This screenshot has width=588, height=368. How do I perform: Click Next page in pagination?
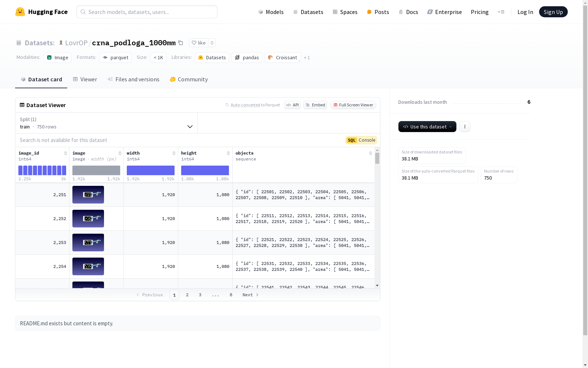pos(251,295)
